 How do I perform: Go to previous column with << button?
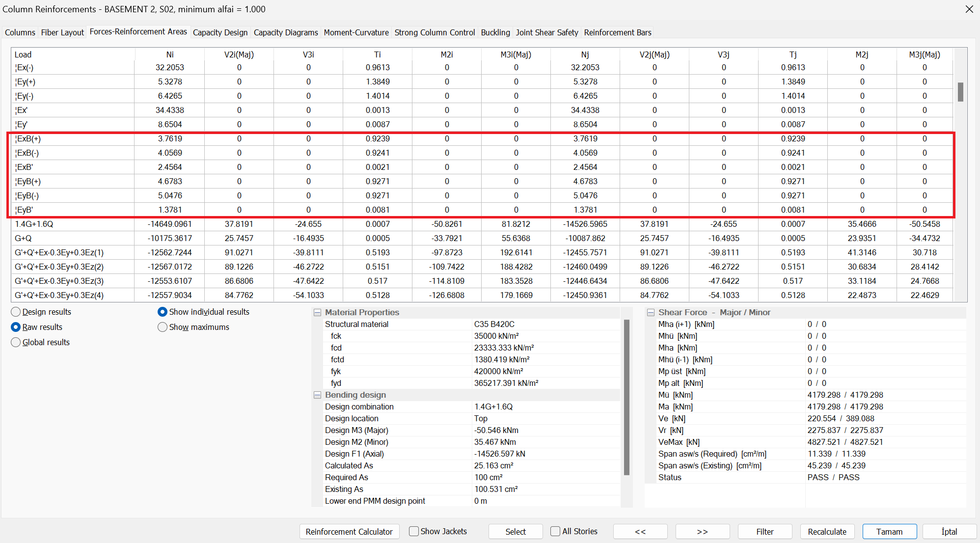(640, 532)
